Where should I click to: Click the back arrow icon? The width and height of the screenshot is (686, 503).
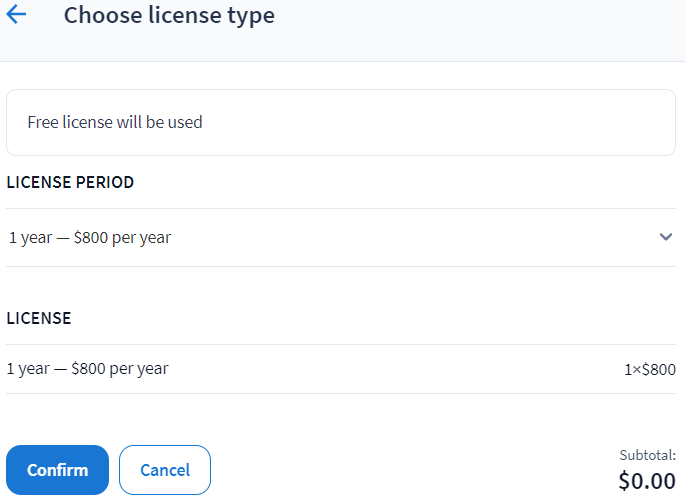tap(16, 16)
